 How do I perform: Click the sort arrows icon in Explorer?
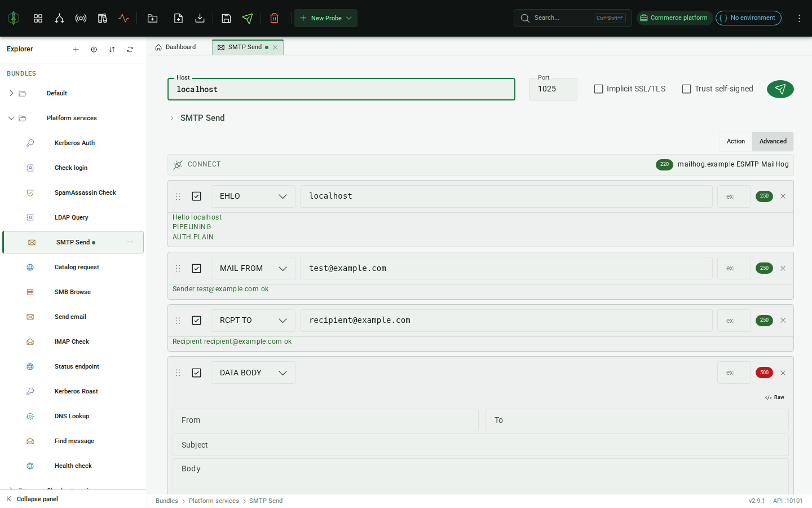point(112,49)
